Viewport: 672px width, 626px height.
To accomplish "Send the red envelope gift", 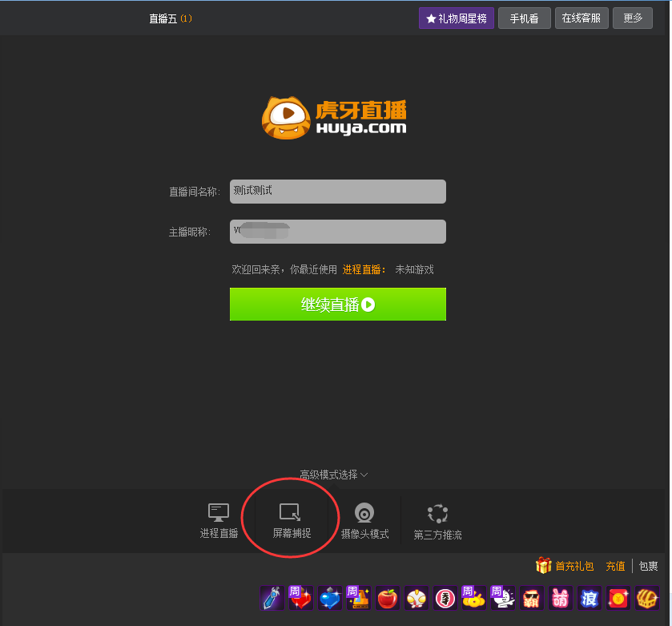I will pyautogui.click(x=618, y=598).
